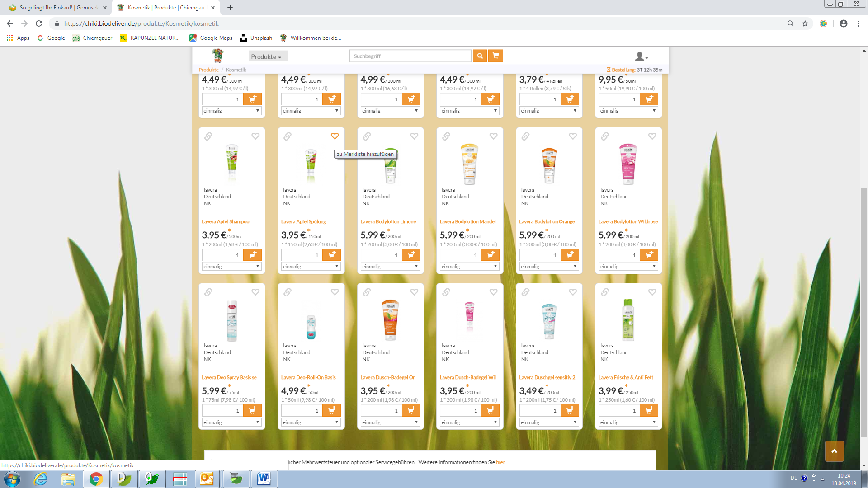The image size is (868, 488).
Task: Expand einmalig dropdown under Lavera Deo Spray Basis
Action: (231, 422)
